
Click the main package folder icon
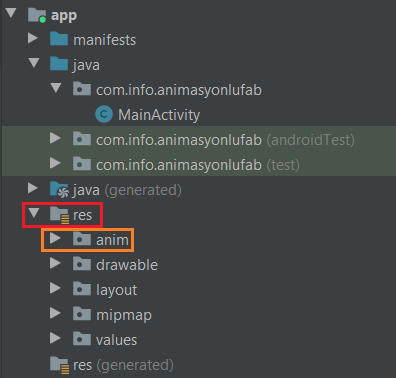pos(82,89)
